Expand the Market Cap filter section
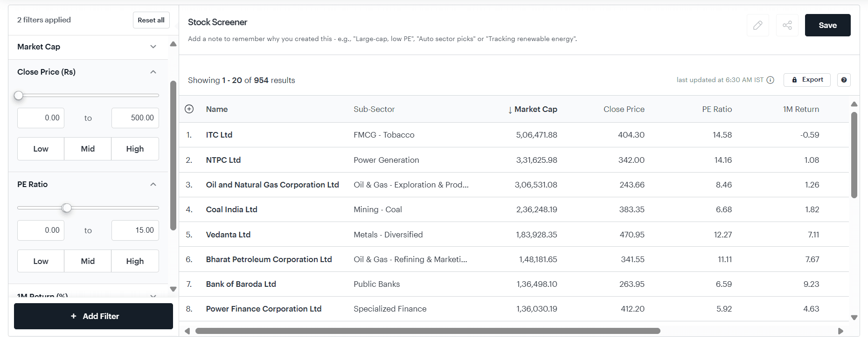This screenshot has height=340, width=868. (153, 47)
